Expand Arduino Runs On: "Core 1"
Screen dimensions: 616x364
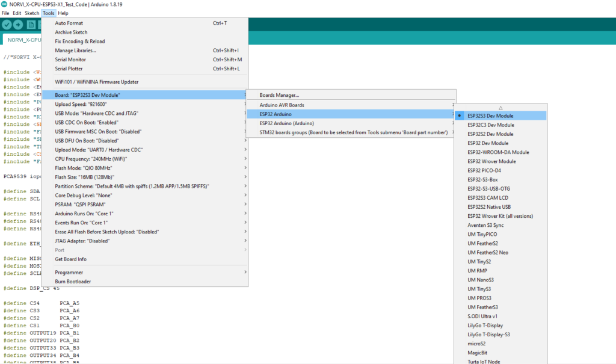click(x=144, y=214)
